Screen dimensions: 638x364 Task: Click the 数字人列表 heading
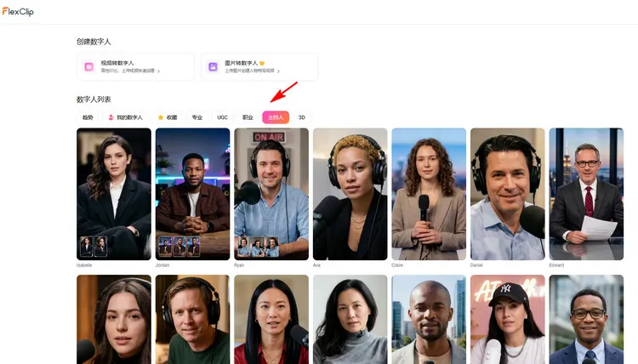pos(94,100)
